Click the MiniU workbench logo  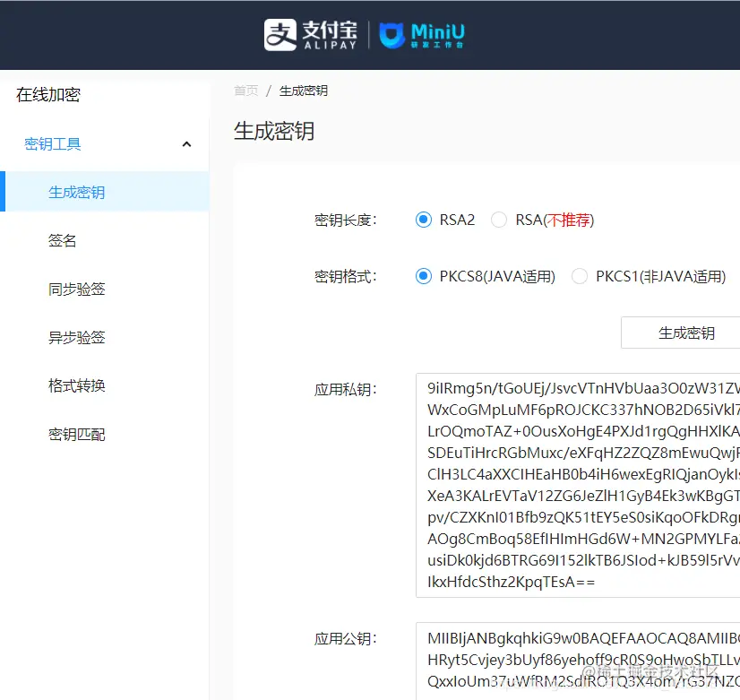click(422, 35)
